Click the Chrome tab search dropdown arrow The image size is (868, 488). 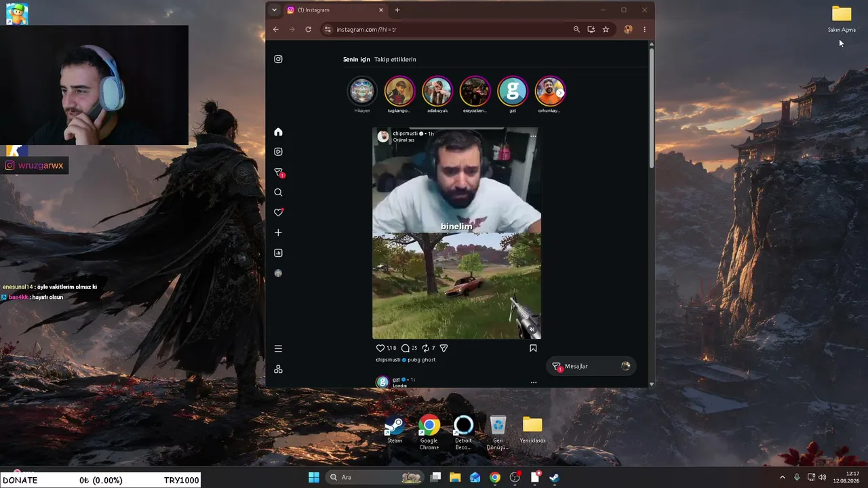[x=274, y=10]
